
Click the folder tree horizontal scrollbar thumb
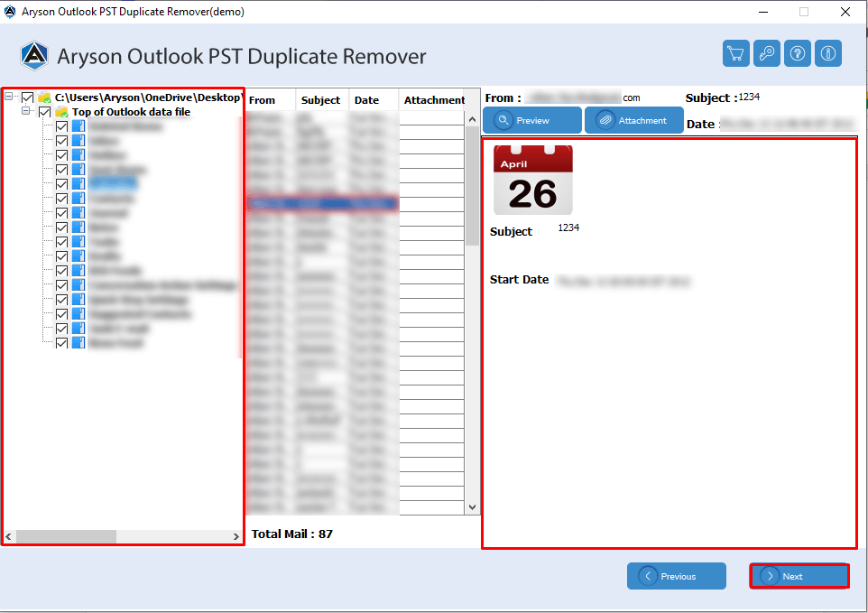click(66, 536)
